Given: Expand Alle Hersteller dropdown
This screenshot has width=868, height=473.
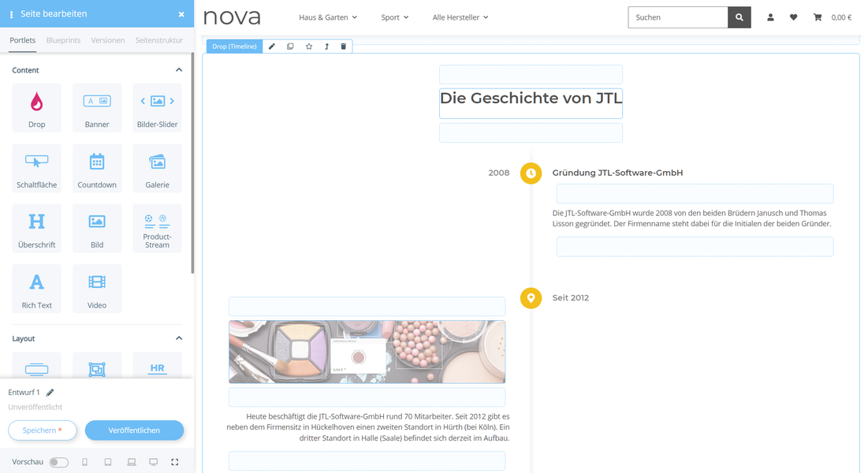Looking at the screenshot, I should pyautogui.click(x=460, y=17).
